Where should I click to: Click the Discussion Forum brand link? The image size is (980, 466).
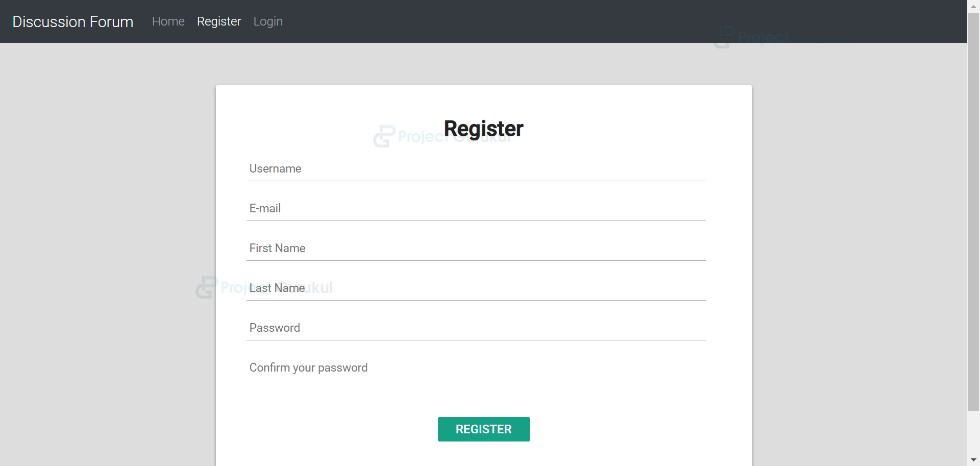72,21
